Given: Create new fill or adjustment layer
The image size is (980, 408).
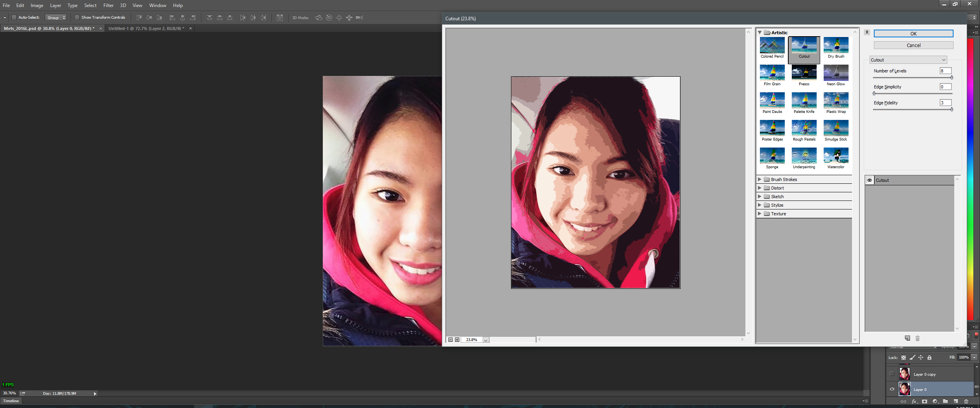Looking at the screenshot, I should point(935,401).
